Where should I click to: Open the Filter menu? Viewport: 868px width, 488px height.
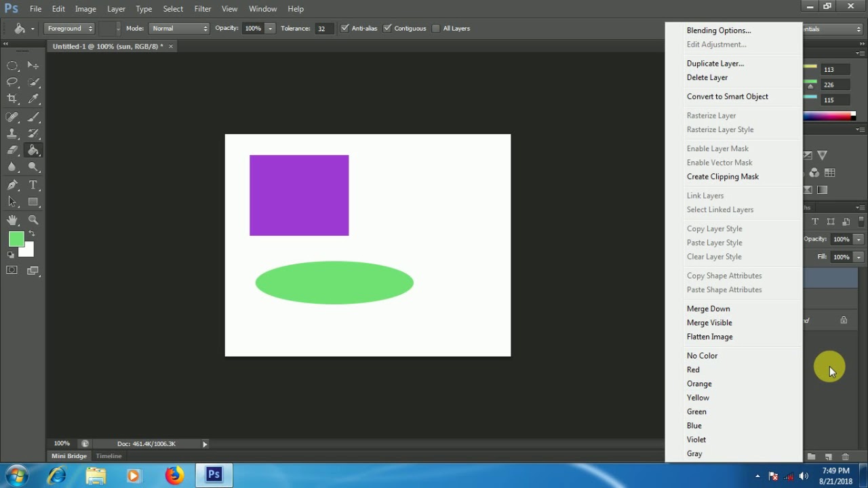pos(203,9)
